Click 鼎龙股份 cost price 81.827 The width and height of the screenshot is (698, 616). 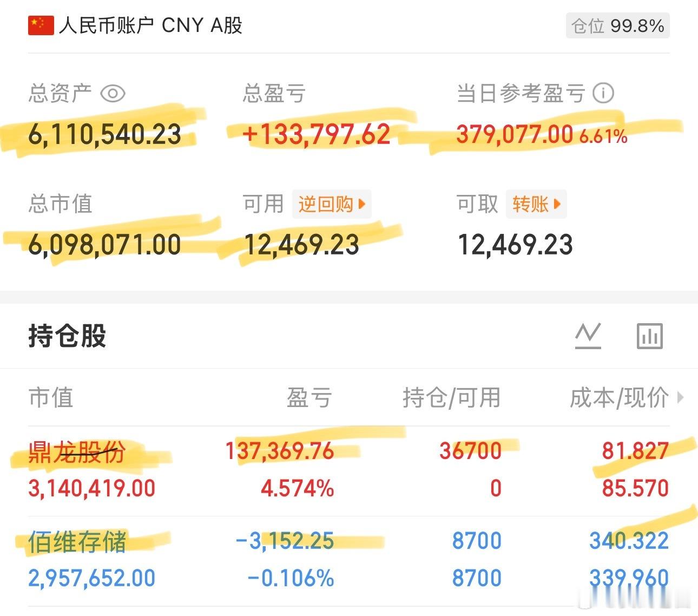(635, 451)
